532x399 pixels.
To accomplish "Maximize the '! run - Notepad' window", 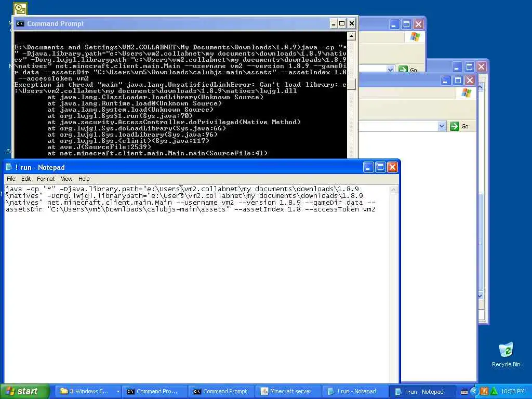I will point(380,167).
